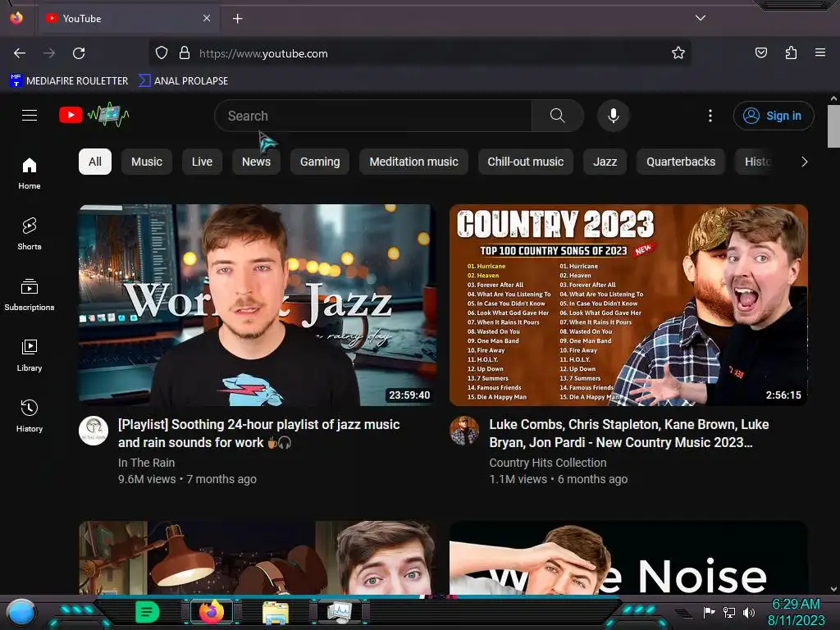
Task: Open the network tray icon
Action: [729, 612]
